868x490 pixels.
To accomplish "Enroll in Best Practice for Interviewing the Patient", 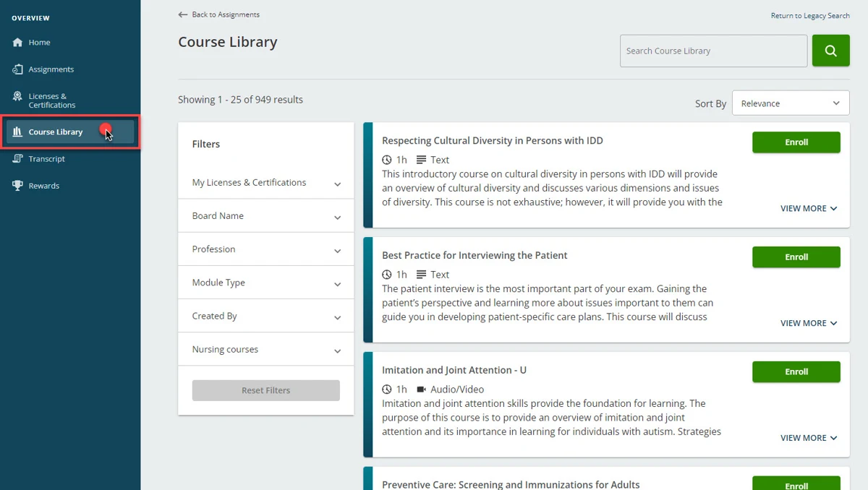I will point(796,257).
